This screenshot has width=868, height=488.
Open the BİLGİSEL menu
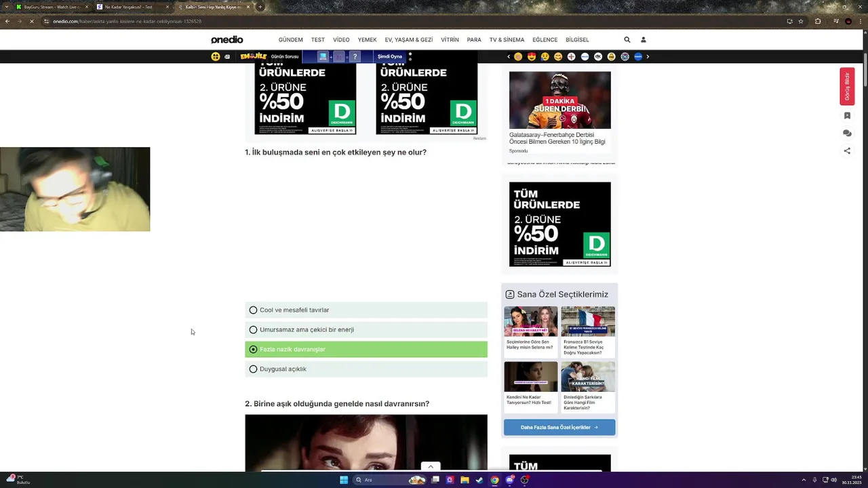[577, 40]
